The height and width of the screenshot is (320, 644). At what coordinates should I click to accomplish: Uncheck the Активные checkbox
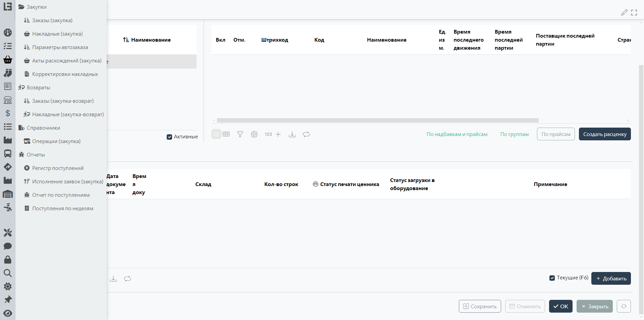169,137
